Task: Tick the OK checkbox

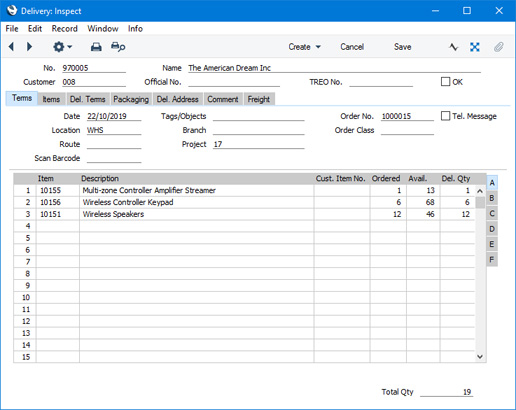Action: point(445,82)
